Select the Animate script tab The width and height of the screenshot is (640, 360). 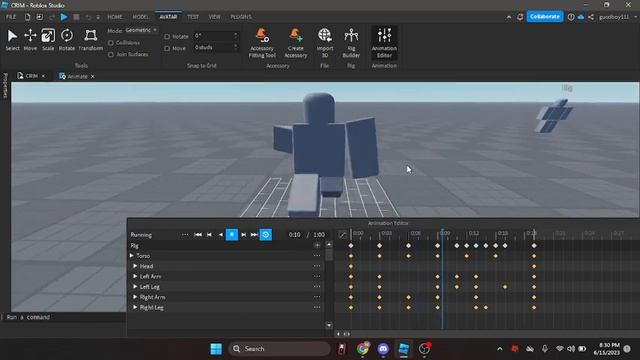tap(77, 76)
